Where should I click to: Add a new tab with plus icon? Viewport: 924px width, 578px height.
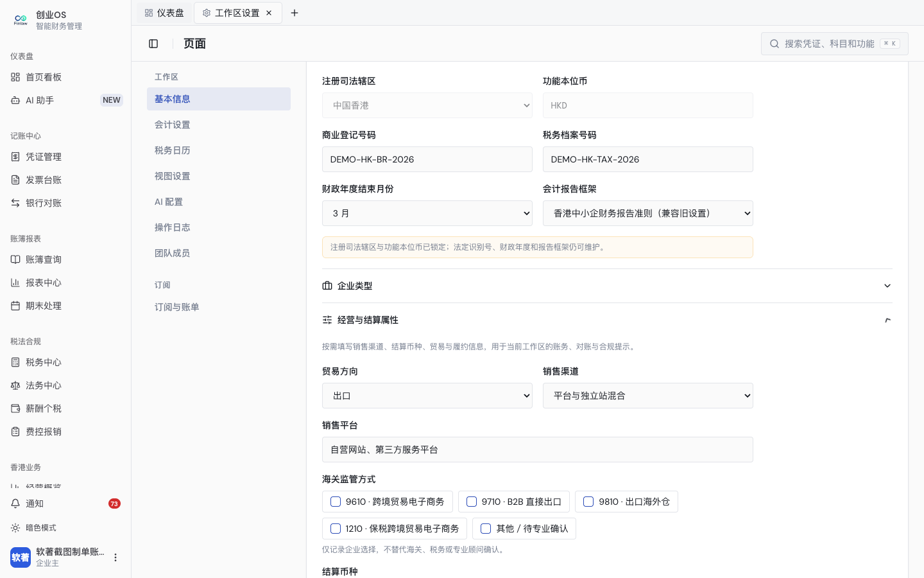[295, 13]
